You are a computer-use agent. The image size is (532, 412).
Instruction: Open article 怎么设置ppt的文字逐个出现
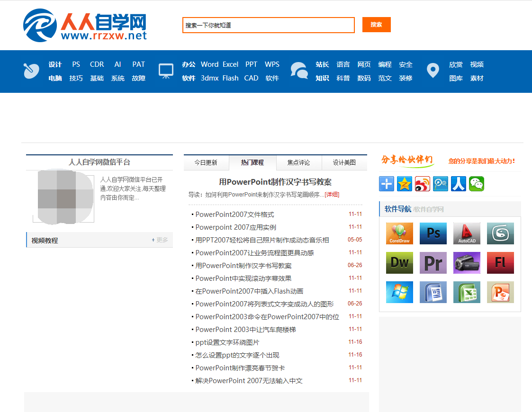click(x=237, y=355)
